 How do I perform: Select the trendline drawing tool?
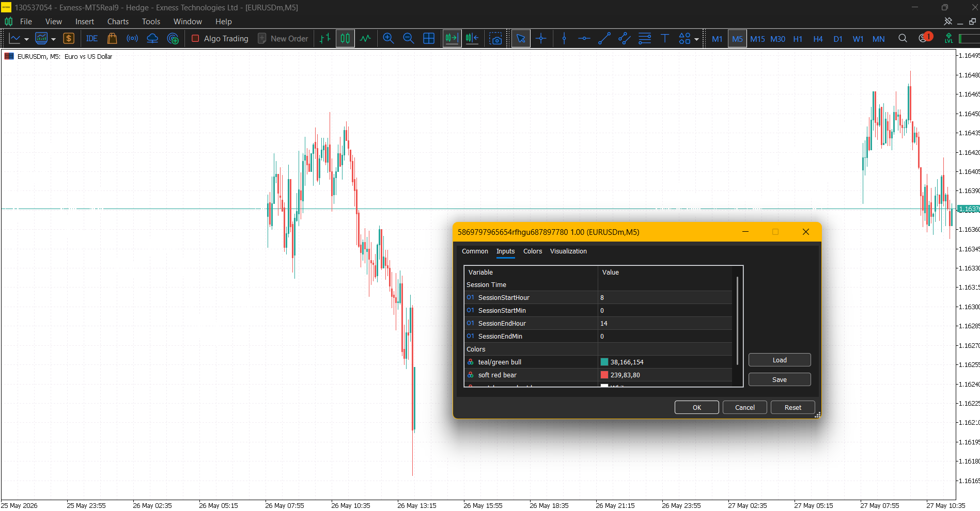[604, 39]
